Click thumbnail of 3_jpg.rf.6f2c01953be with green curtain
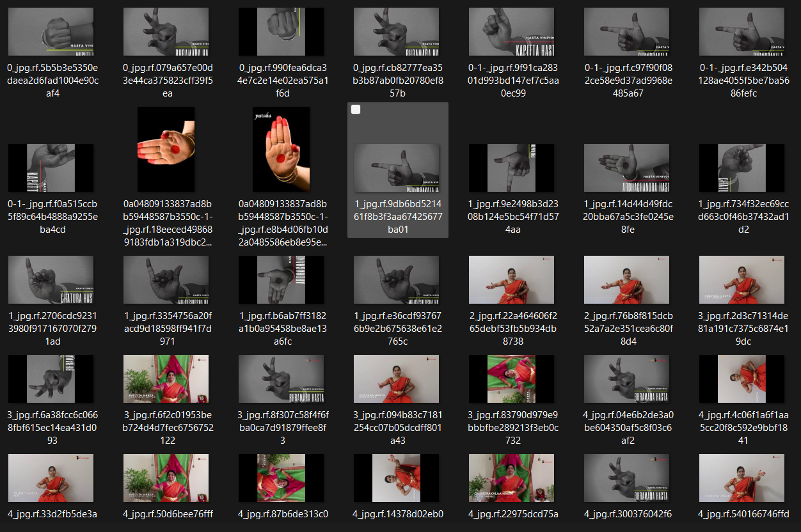 point(166,379)
